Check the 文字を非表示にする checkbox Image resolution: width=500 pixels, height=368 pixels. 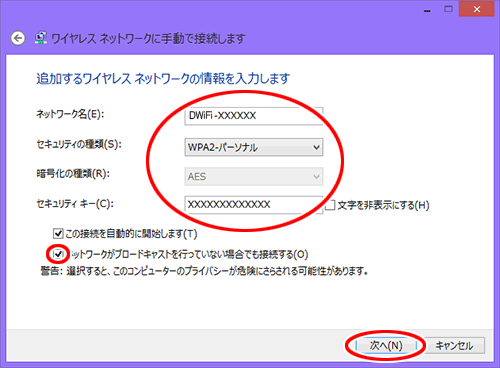(x=330, y=205)
